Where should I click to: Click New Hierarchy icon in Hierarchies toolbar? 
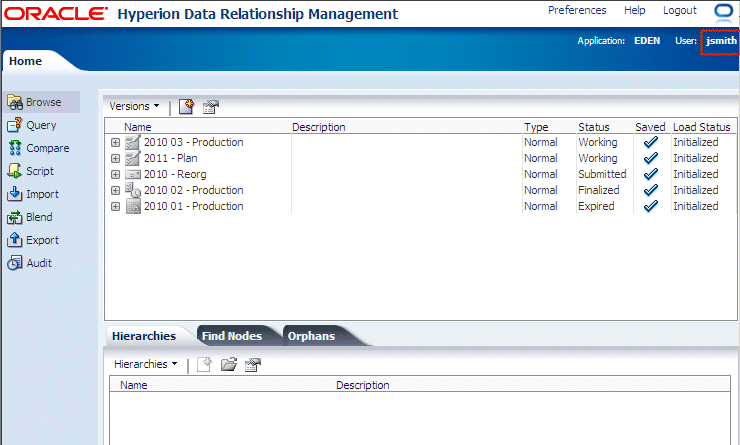coord(204,364)
